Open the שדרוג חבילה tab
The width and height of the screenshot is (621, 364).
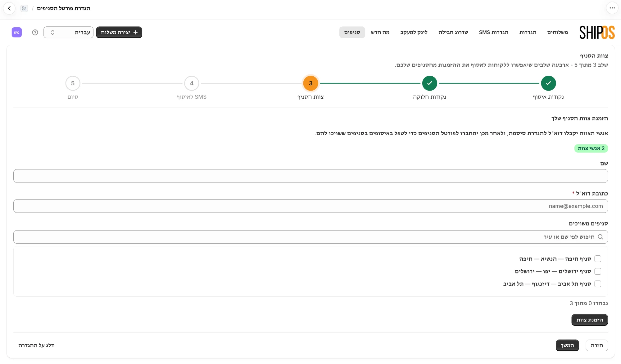tap(453, 32)
